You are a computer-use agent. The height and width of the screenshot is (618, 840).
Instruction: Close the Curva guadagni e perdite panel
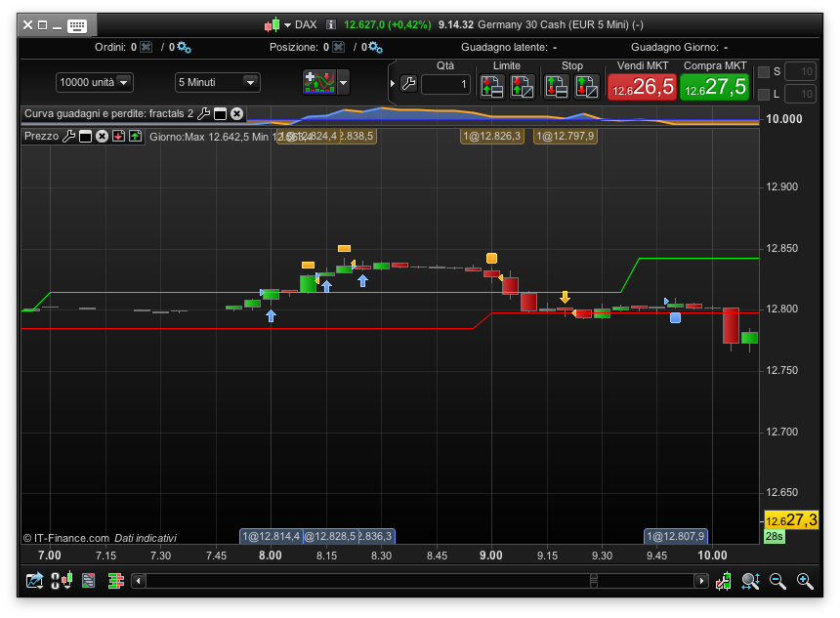pos(236,113)
